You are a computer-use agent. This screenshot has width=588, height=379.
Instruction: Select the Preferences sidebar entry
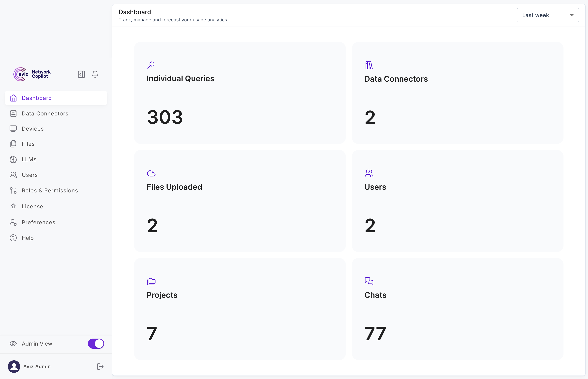pyautogui.click(x=38, y=223)
